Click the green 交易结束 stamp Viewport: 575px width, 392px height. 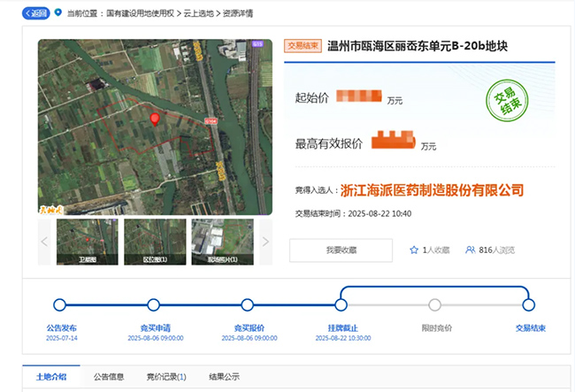507,101
